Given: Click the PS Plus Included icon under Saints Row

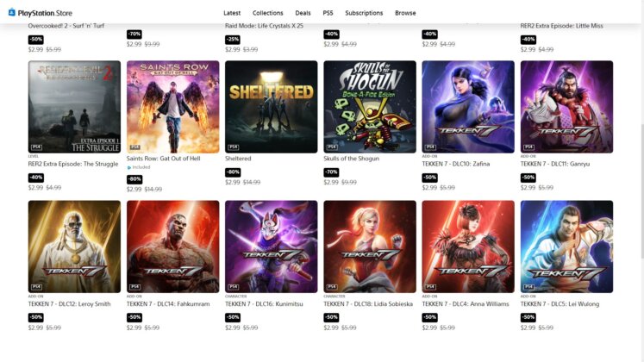Looking at the screenshot, I should coord(129,167).
